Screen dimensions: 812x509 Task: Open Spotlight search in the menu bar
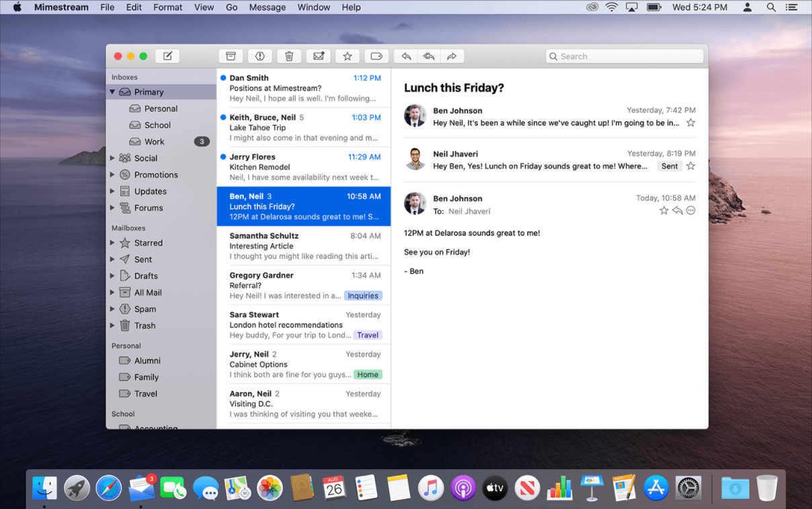(771, 7)
